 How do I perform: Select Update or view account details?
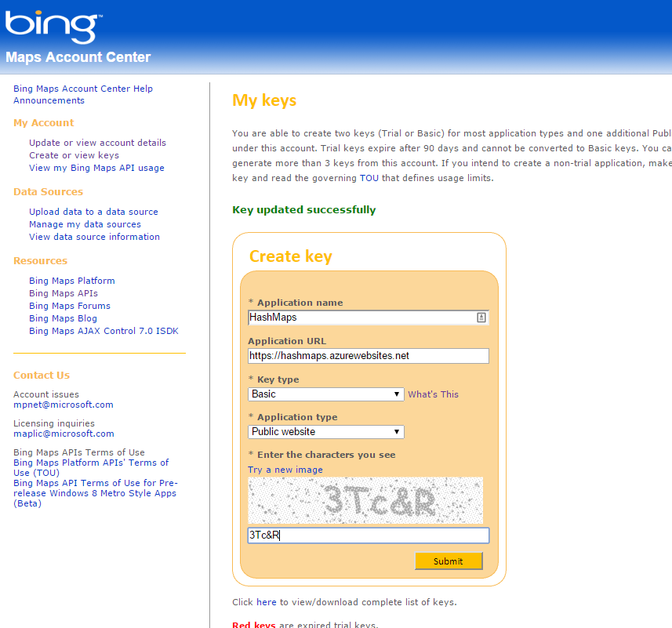pyautogui.click(x=97, y=143)
